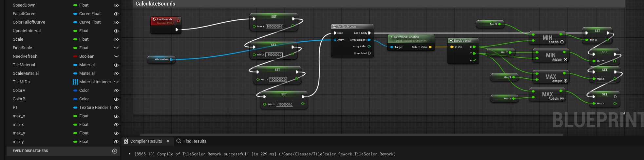Click the graph horizontal scrollbar

[x=351, y=134]
